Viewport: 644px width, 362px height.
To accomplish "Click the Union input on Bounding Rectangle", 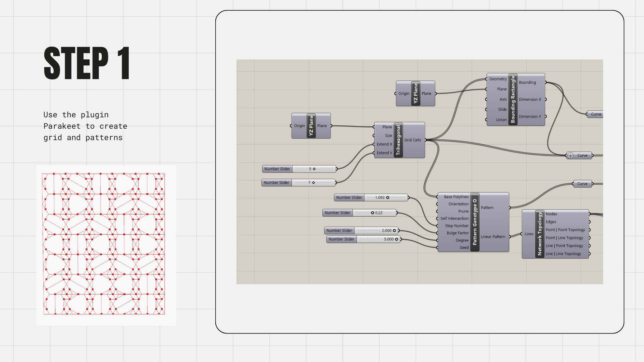I will point(501,120).
